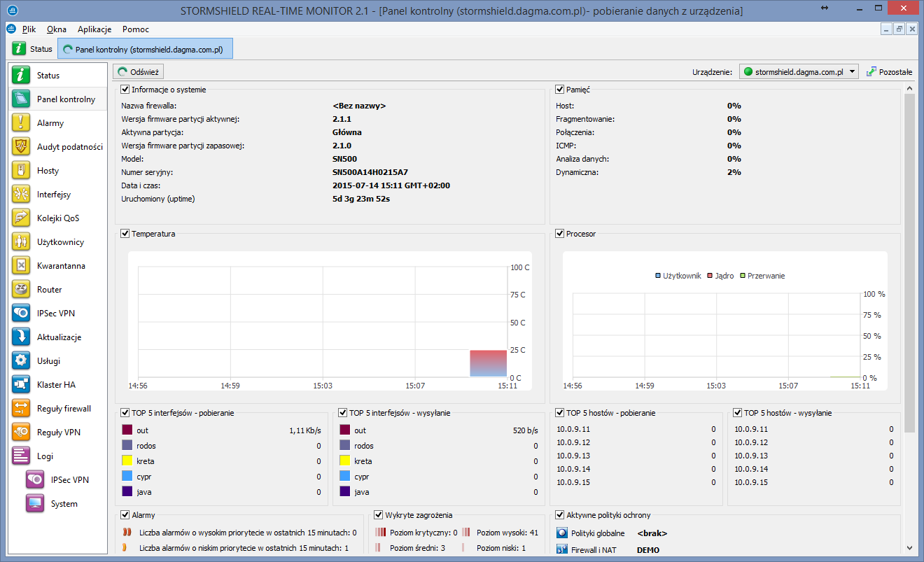This screenshot has width=924, height=562.
Task: Open the Interfejsy icon in sidebar
Action: tap(21, 194)
